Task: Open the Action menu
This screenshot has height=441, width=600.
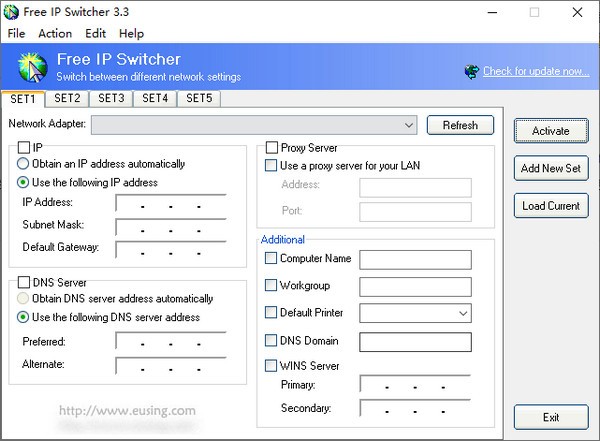Action: pos(55,34)
